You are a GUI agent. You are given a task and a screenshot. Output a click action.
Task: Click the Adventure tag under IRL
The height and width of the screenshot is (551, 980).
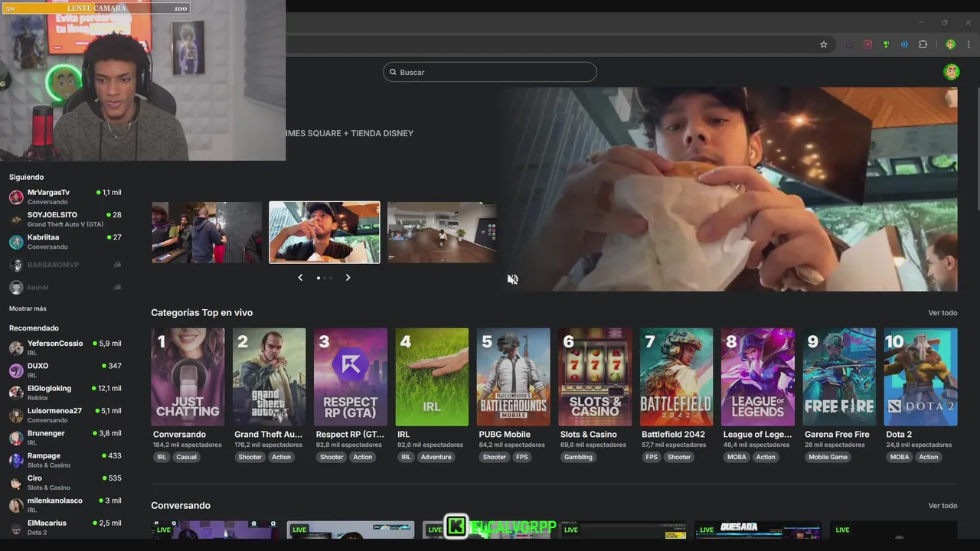[x=436, y=458]
